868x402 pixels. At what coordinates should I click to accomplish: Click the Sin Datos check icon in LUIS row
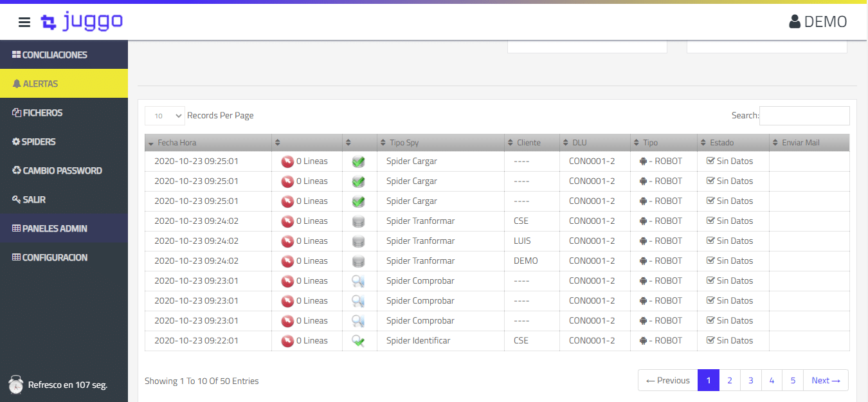(710, 241)
